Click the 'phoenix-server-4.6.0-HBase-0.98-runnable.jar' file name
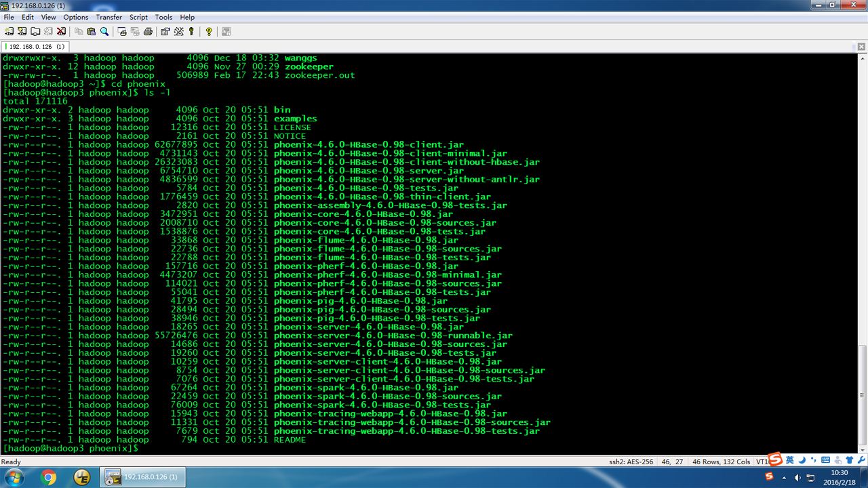868x488 pixels. coord(393,335)
